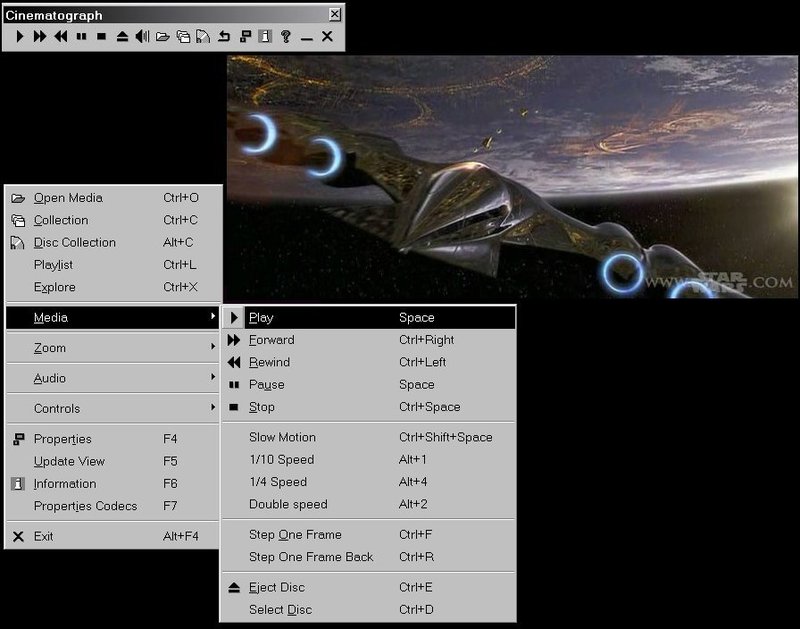
Task: Click the X exit icon in the toolbar row
Action: coord(328,36)
